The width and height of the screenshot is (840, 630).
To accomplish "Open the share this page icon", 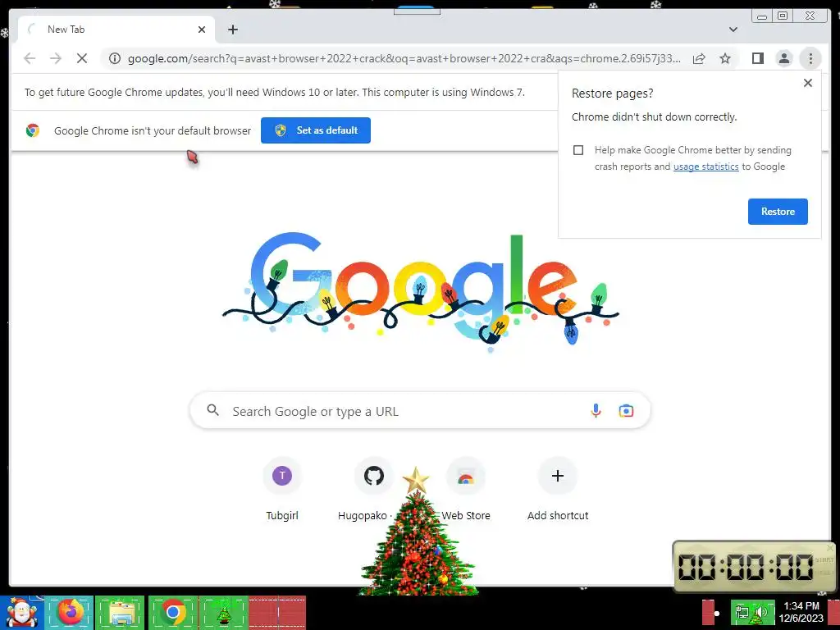I will [699, 58].
